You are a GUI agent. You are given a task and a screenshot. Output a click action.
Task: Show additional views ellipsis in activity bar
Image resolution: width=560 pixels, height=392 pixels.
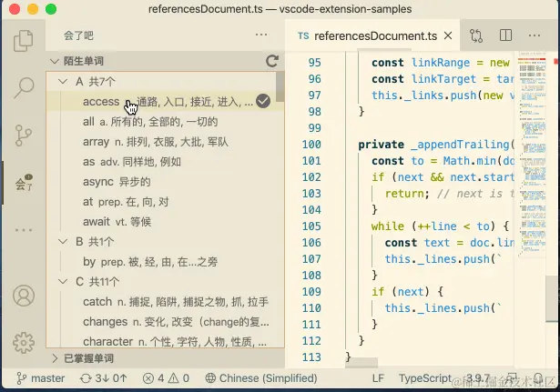pos(24,230)
